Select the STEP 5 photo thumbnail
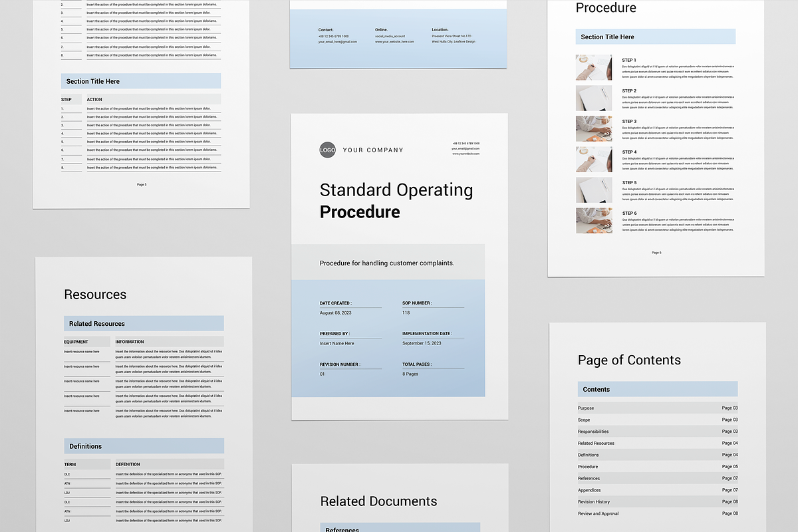This screenshot has width=798, height=532. (594, 190)
